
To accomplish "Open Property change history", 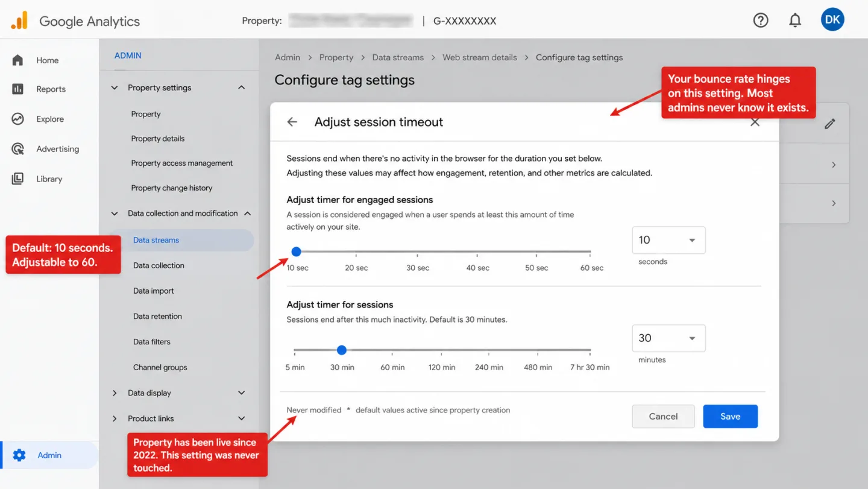I will tap(172, 188).
